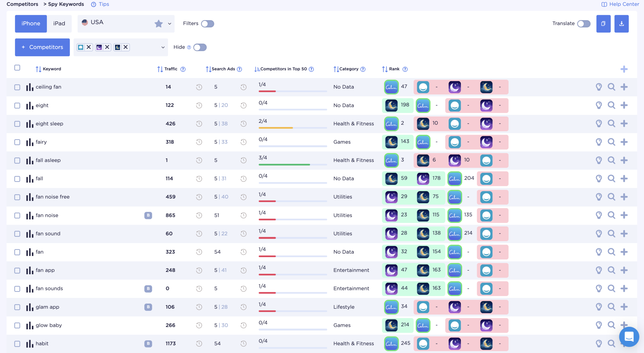
Task: Open the Help Center link
Action: click(620, 4)
